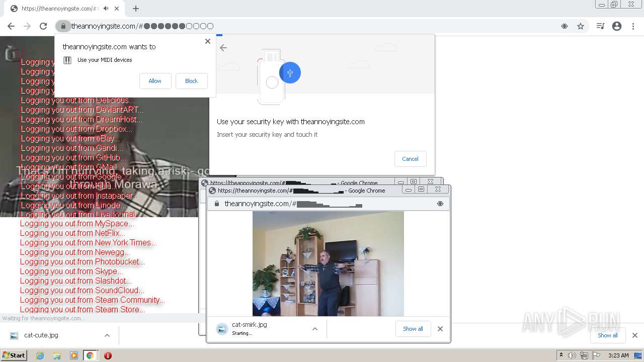Open the Action Center flag icon

coord(596,355)
